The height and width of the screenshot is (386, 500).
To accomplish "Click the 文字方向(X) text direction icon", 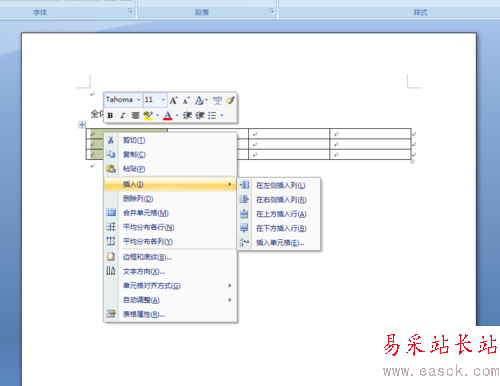I will pos(111,271).
